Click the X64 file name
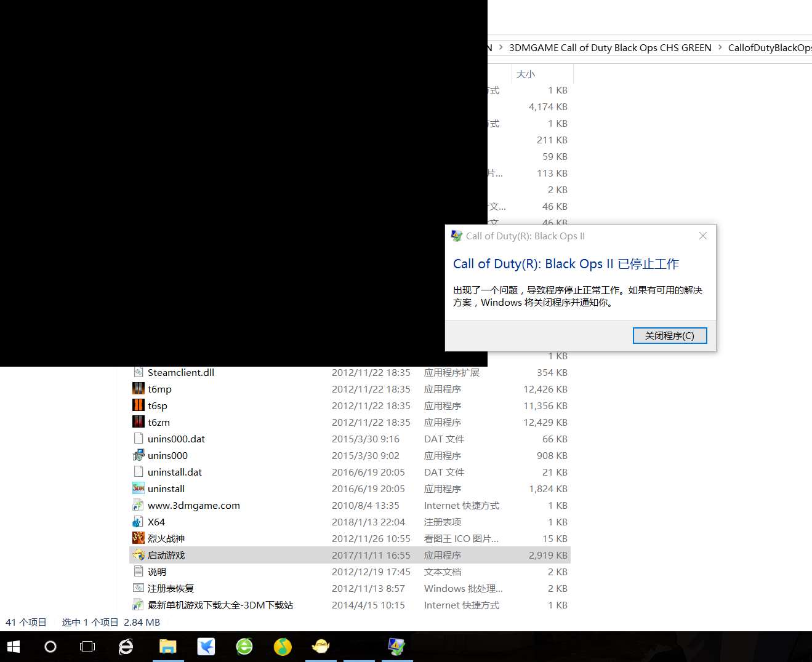This screenshot has height=662, width=812. click(156, 522)
